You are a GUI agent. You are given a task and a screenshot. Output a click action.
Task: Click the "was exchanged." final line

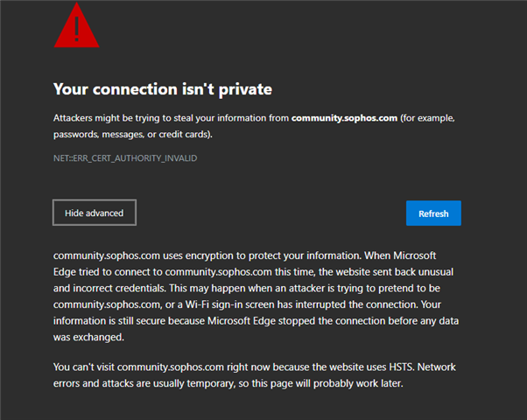(88, 337)
